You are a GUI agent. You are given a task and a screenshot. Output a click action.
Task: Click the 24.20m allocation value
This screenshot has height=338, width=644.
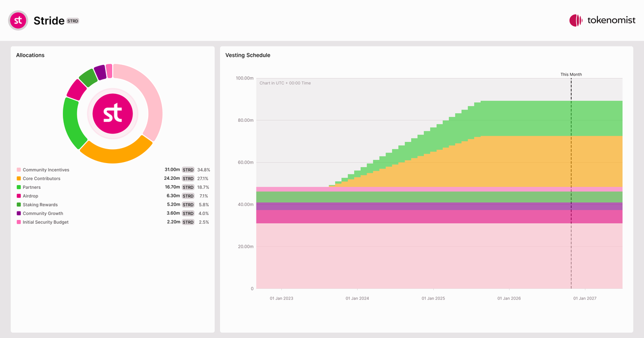(172, 178)
